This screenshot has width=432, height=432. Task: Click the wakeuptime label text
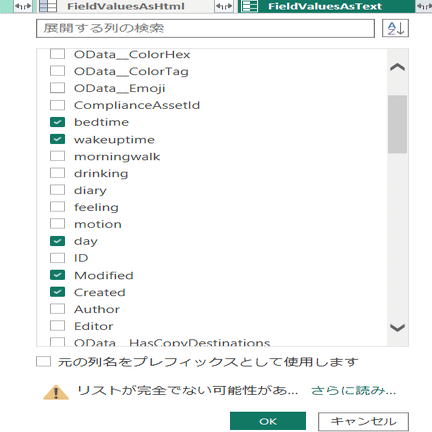tap(114, 139)
